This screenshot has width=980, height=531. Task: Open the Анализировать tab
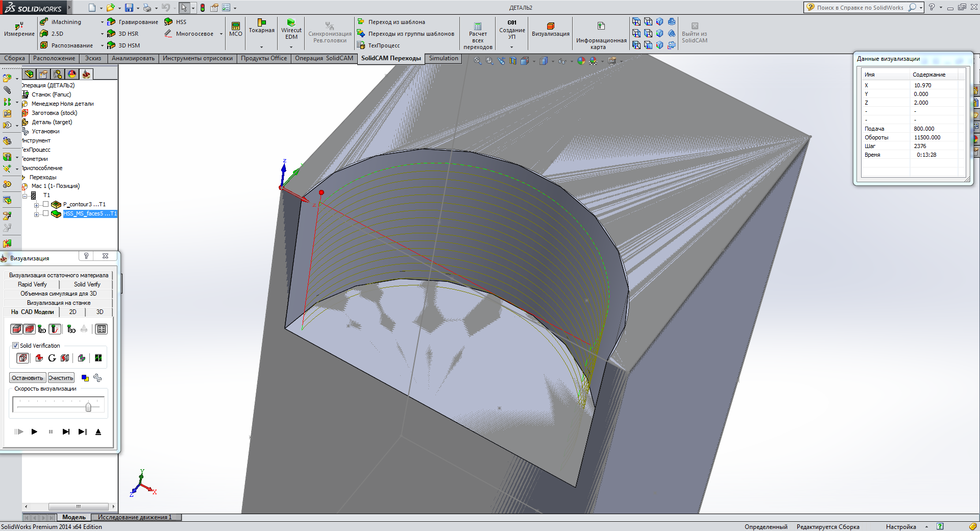pyautogui.click(x=133, y=58)
